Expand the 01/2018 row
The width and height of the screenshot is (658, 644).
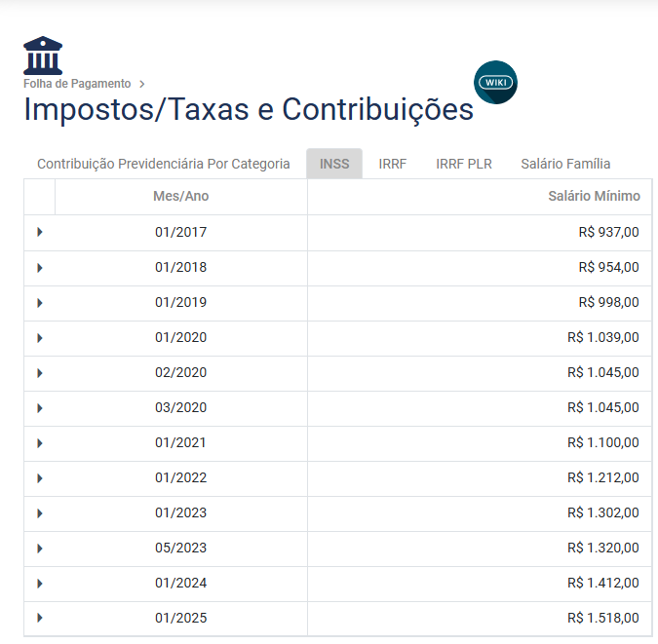(x=40, y=267)
